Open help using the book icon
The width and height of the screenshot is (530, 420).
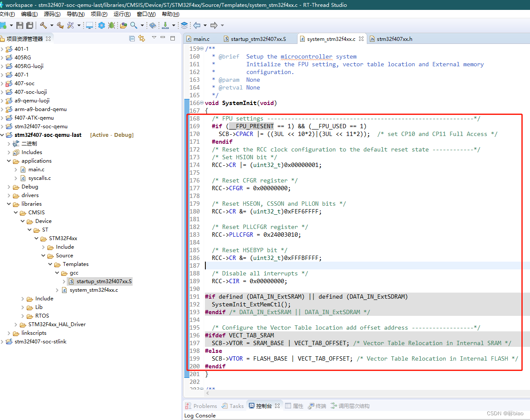pyautogui.click(x=152, y=25)
